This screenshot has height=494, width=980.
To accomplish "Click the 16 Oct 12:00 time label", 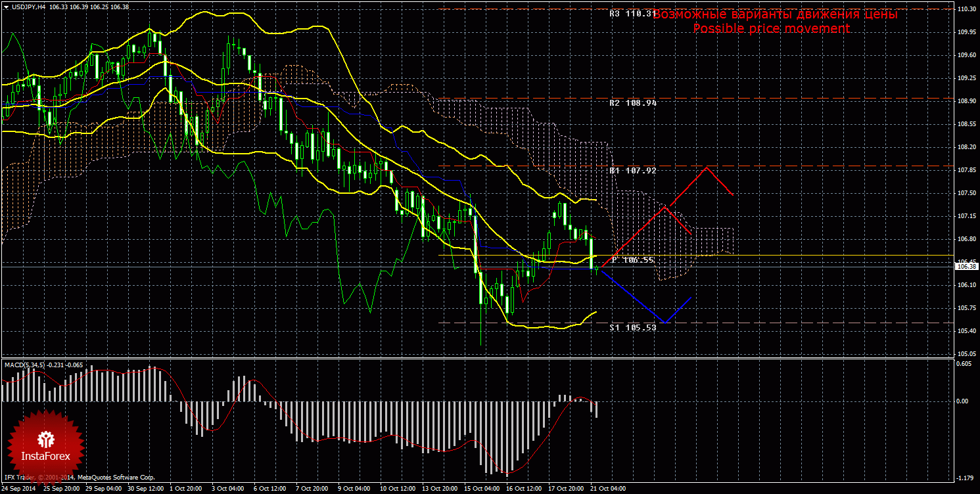I will coord(525,489).
